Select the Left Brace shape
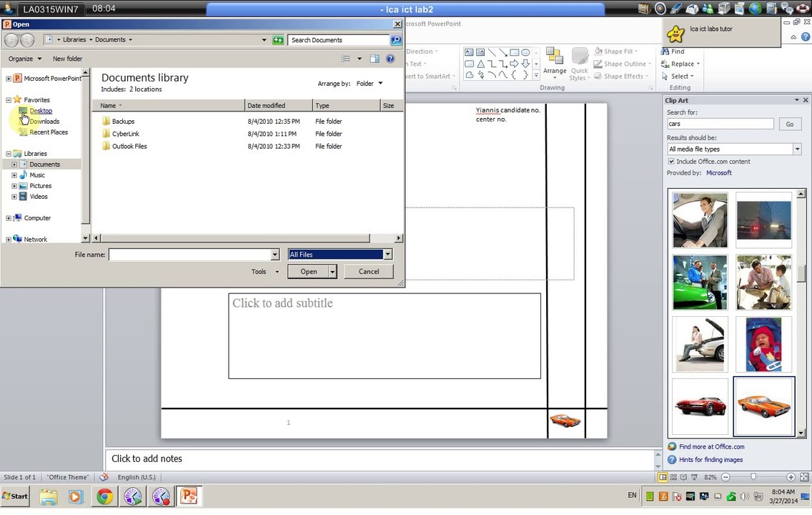The height and width of the screenshot is (515, 812). [514, 75]
